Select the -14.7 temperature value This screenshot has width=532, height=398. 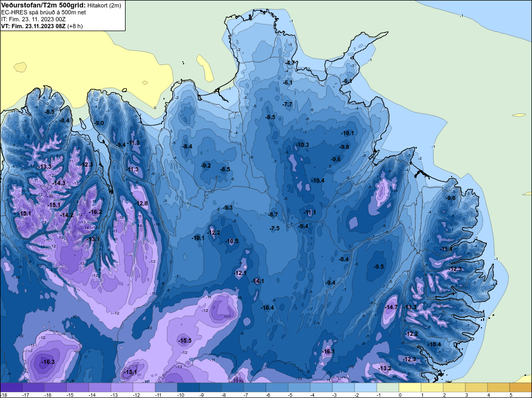tap(391, 307)
